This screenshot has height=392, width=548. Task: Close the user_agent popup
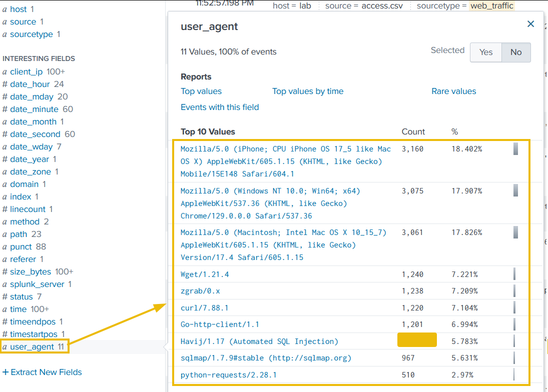(530, 23)
